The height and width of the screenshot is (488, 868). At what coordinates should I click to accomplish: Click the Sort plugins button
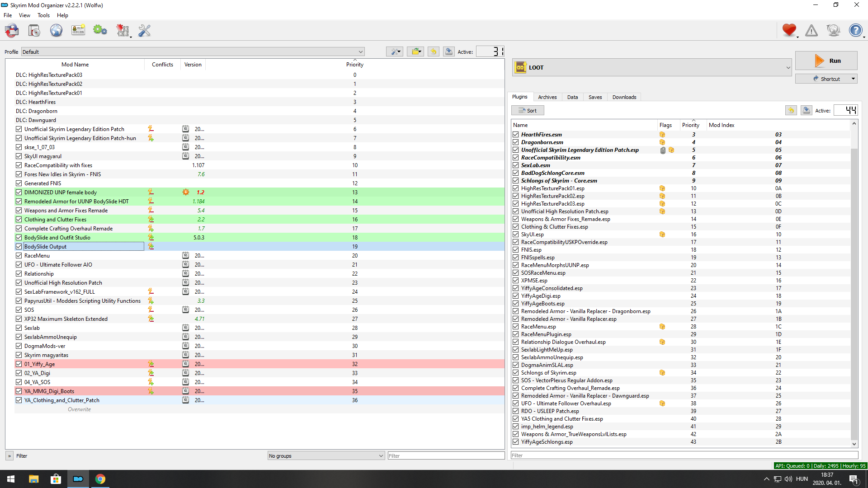coord(528,111)
